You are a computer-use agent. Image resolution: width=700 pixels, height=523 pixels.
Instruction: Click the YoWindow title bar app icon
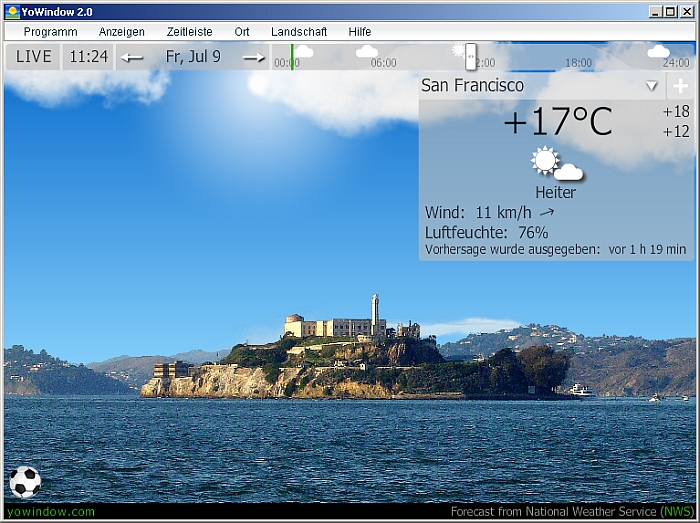click(x=12, y=12)
